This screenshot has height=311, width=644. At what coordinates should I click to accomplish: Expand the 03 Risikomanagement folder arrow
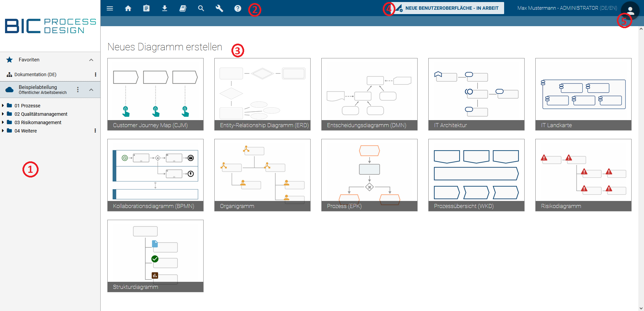3,122
